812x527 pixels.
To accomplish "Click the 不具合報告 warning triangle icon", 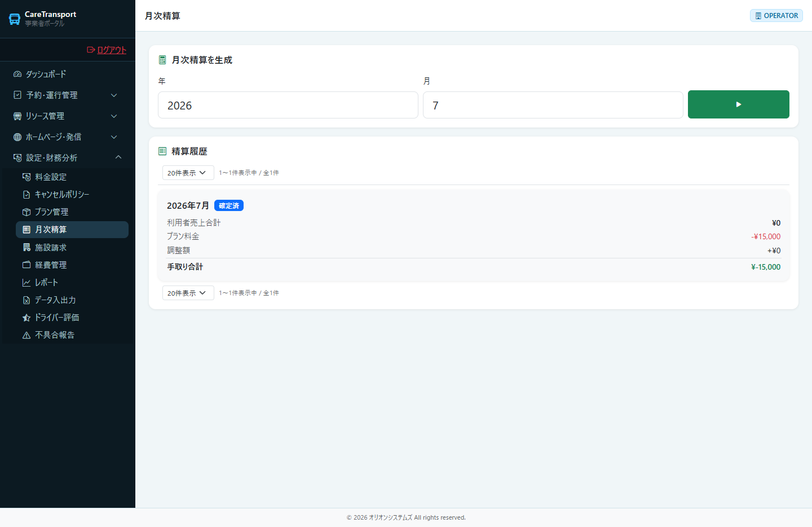I will [27, 335].
